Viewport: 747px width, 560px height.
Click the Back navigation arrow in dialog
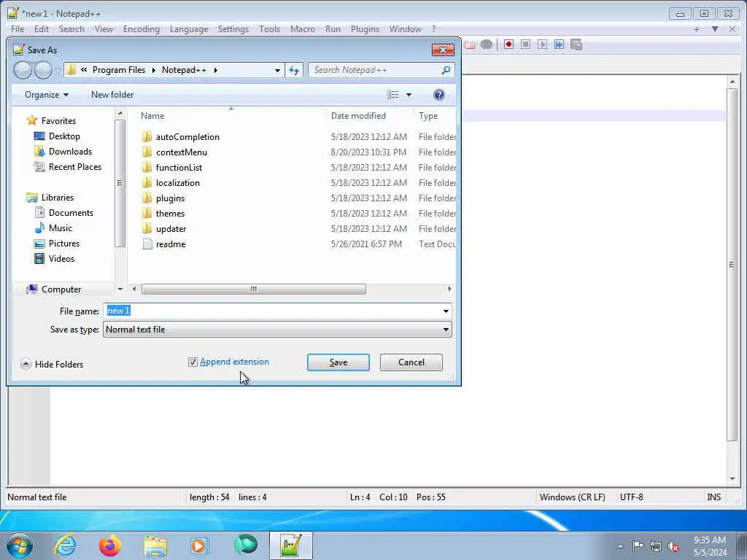click(23, 71)
